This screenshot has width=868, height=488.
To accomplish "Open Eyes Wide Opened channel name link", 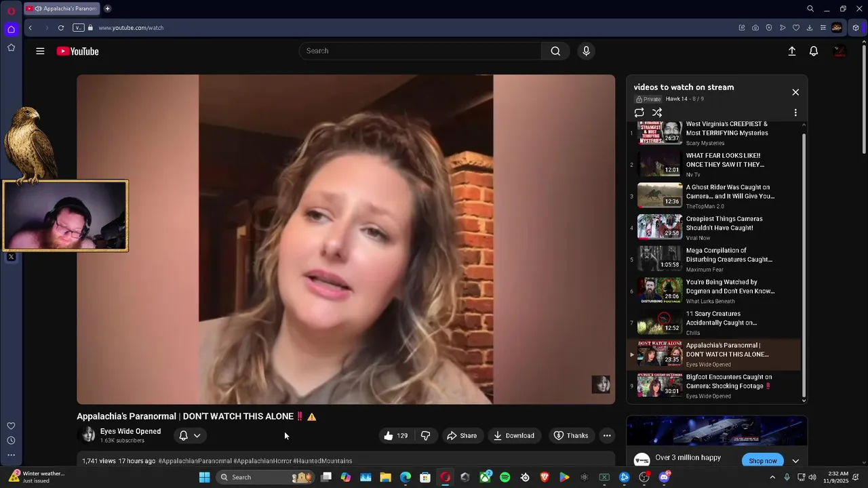I will [x=130, y=431].
